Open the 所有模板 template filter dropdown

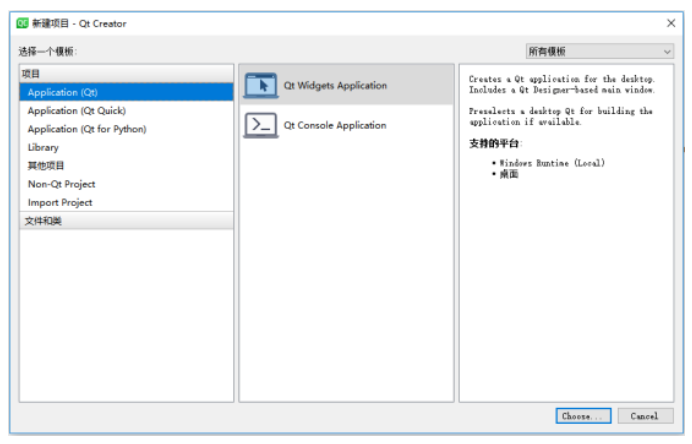[x=600, y=52]
